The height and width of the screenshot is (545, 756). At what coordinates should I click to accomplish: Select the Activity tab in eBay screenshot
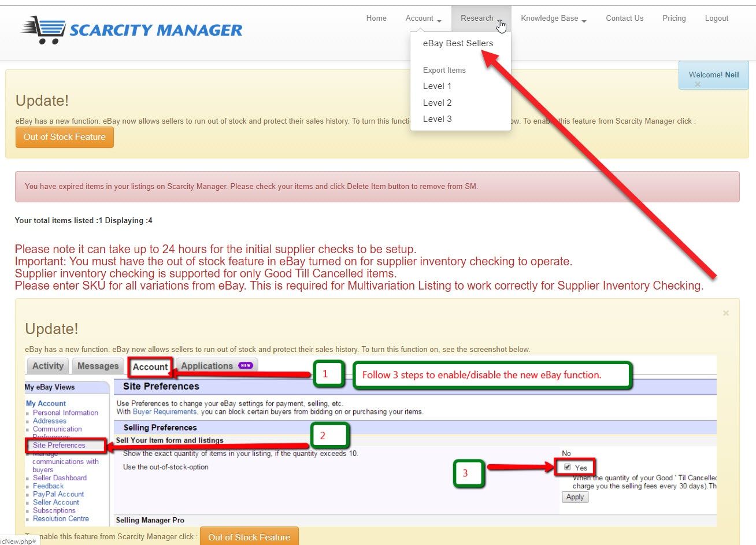click(48, 366)
